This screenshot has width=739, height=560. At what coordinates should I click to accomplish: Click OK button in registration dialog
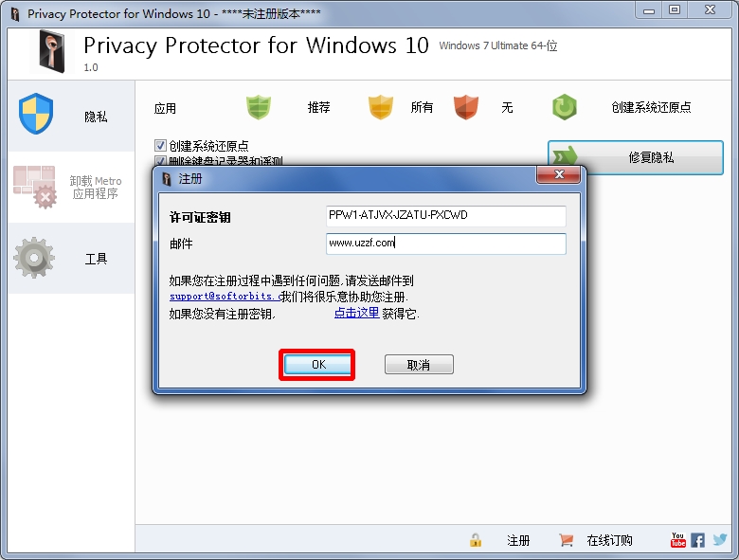coord(318,365)
